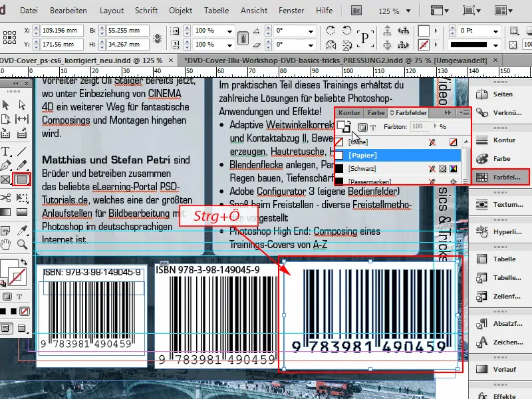Open the horizontal scale 100 % dropdown
This screenshot has width=532, height=399.
(229, 31)
